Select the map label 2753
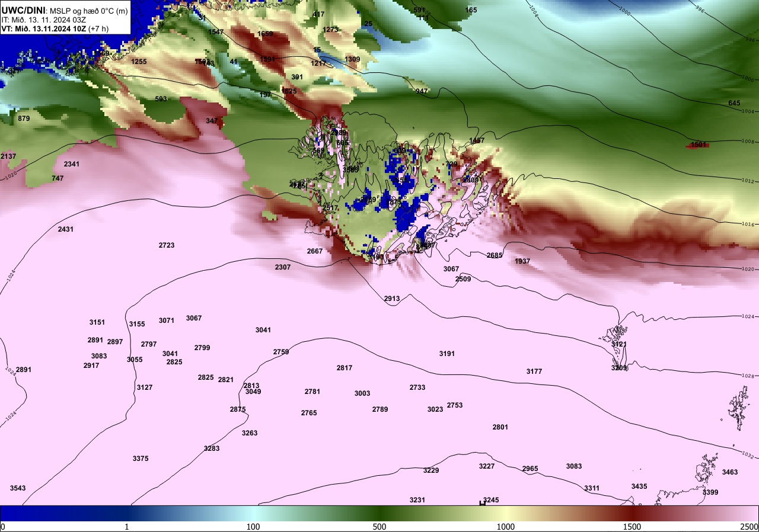 [455, 405]
